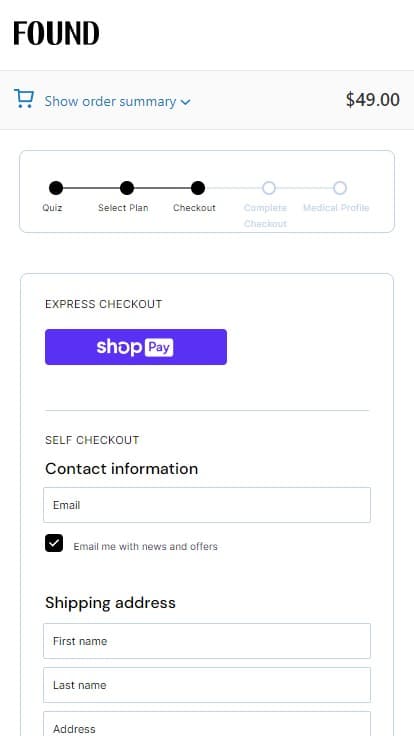
Task: Focus the First name field
Action: 207,641
